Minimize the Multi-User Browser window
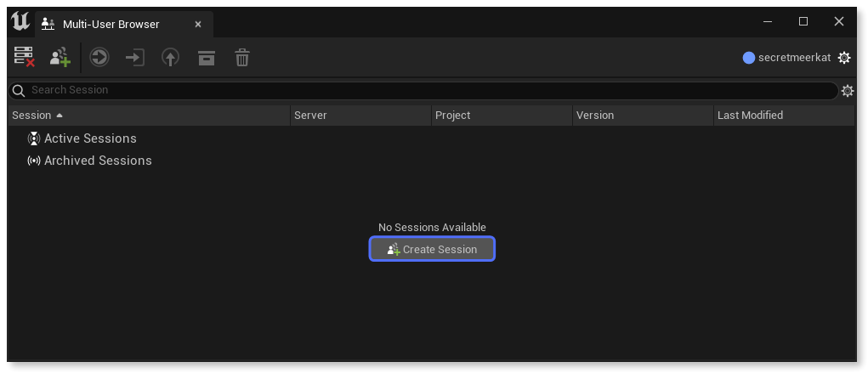Screen dimensions: 868x373 (x=768, y=21)
